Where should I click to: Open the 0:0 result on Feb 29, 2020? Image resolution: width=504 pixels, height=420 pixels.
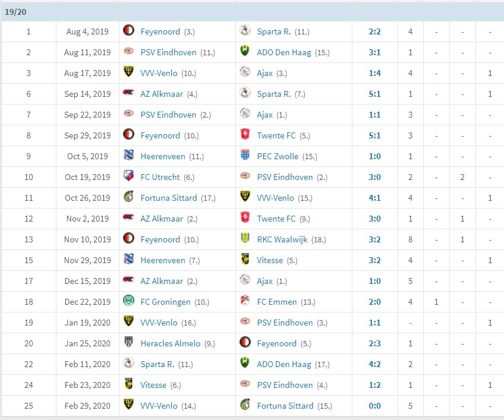(374, 406)
